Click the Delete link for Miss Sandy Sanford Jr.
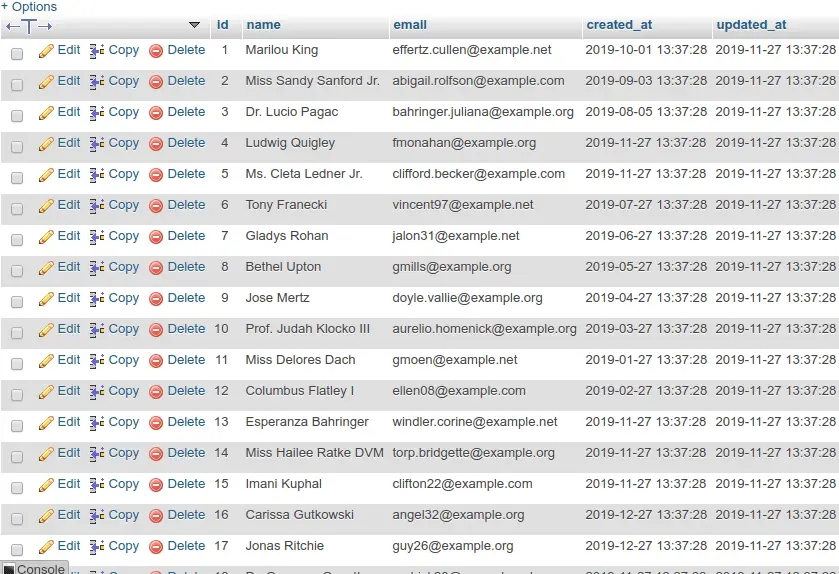The width and height of the screenshot is (839, 574). (186, 81)
